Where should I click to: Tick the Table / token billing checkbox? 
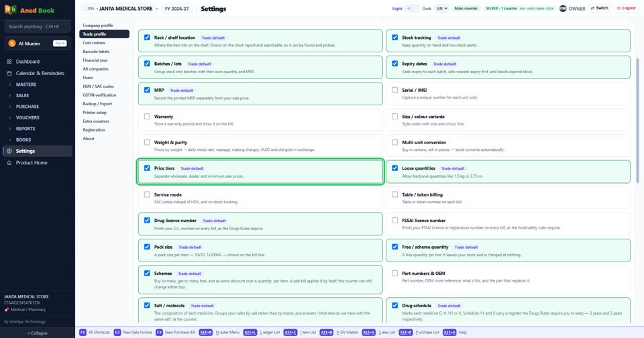[x=394, y=194]
